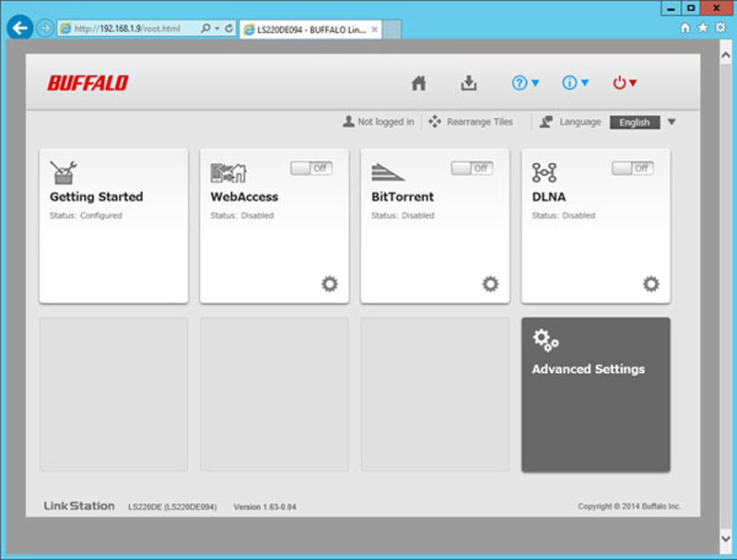Viewport: 737px width, 560px height.
Task: Click the Language person icon
Action: pos(545,122)
